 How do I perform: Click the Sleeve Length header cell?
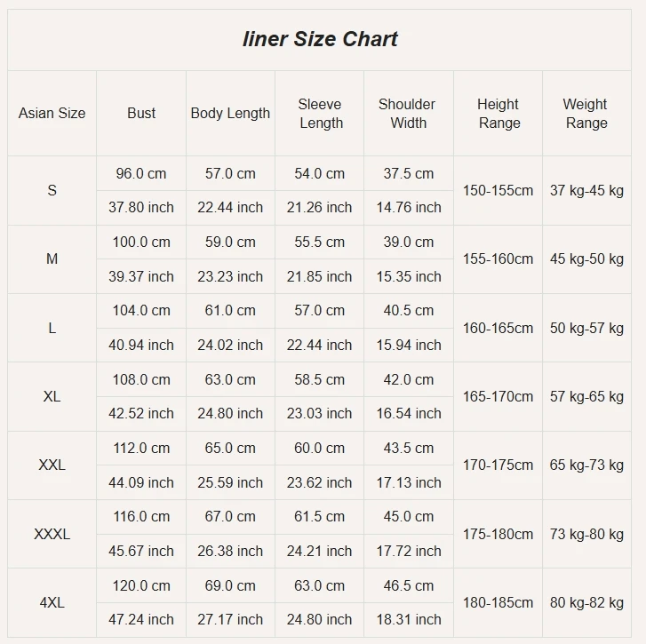pyautogui.click(x=320, y=114)
